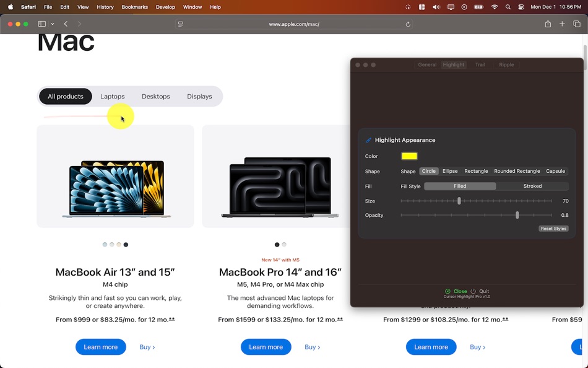Open the screen mirroring menu bar icon
This screenshot has height=368, width=588.
pyautogui.click(x=451, y=7)
